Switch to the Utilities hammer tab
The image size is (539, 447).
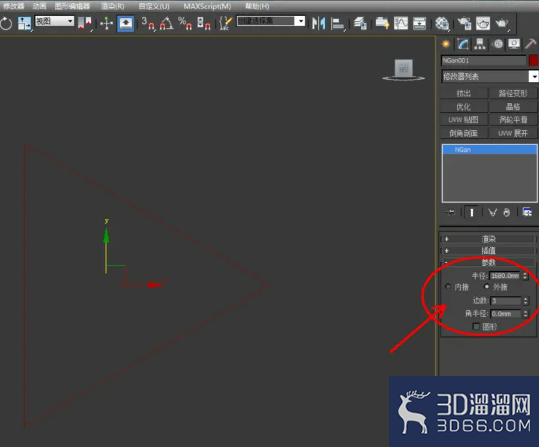click(531, 44)
